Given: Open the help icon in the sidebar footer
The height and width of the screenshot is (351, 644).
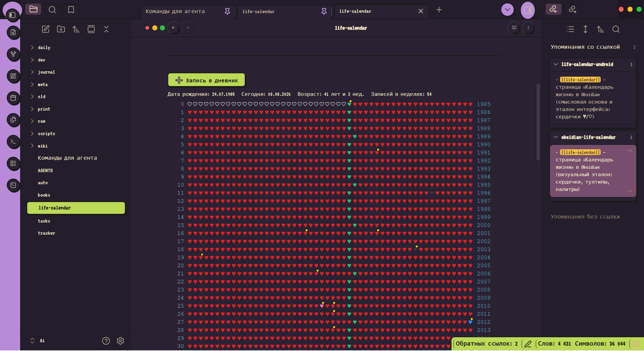Looking at the screenshot, I should click(x=106, y=341).
